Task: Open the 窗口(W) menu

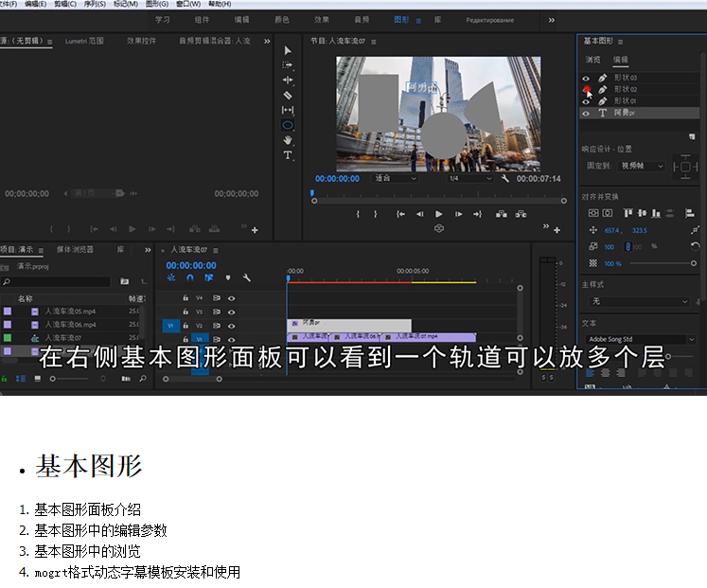Action: (x=187, y=4)
